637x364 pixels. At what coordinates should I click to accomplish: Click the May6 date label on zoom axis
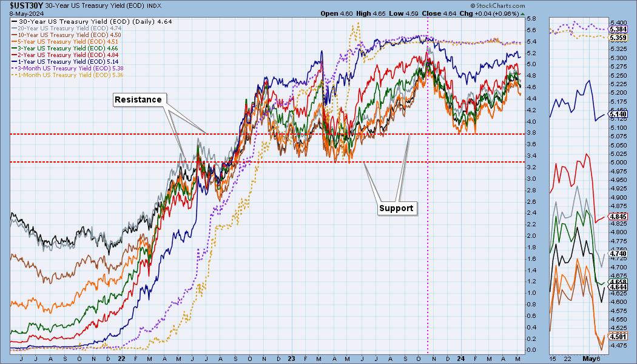click(593, 359)
